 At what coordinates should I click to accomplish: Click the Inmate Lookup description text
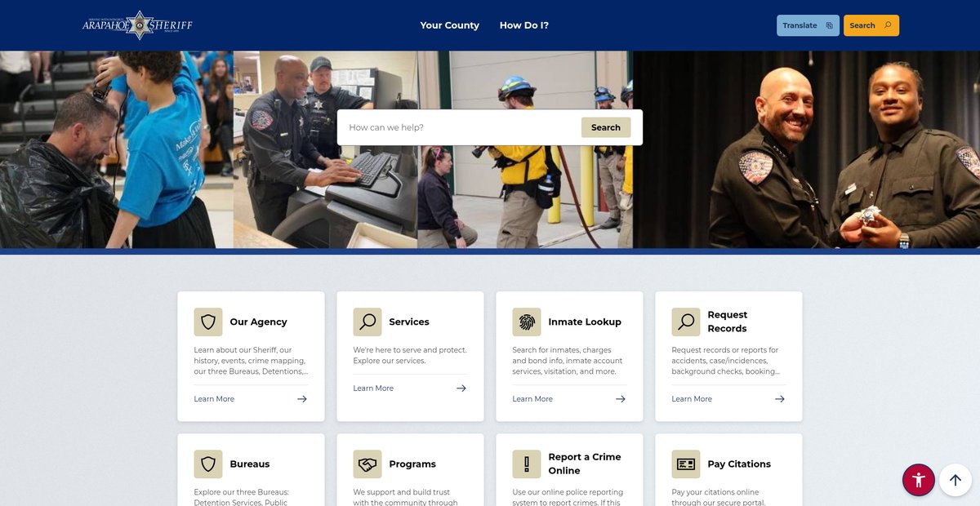tap(569, 361)
